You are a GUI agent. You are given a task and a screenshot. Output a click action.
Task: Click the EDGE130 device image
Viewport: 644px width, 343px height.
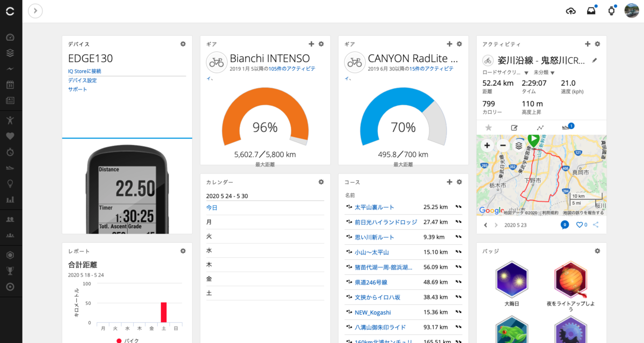pyautogui.click(x=127, y=190)
